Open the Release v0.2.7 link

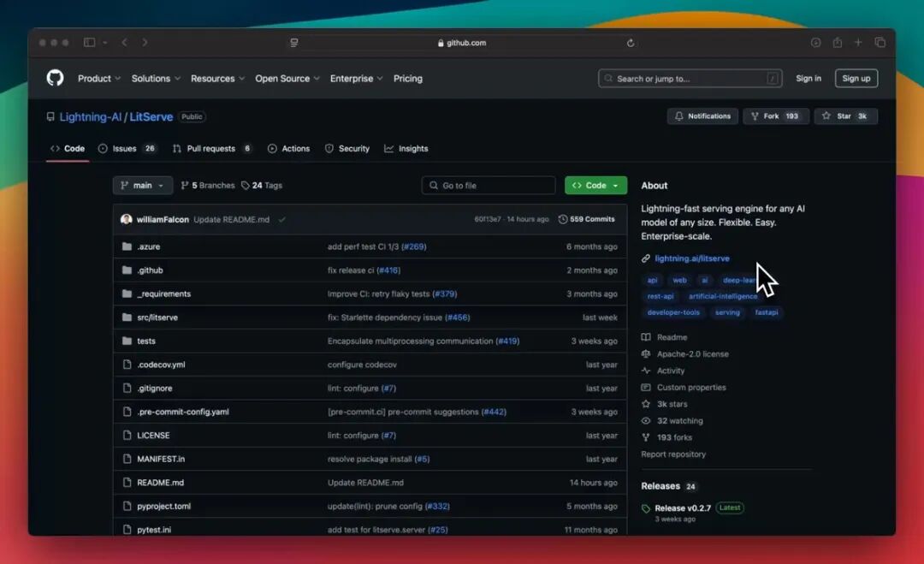pos(683,508)
